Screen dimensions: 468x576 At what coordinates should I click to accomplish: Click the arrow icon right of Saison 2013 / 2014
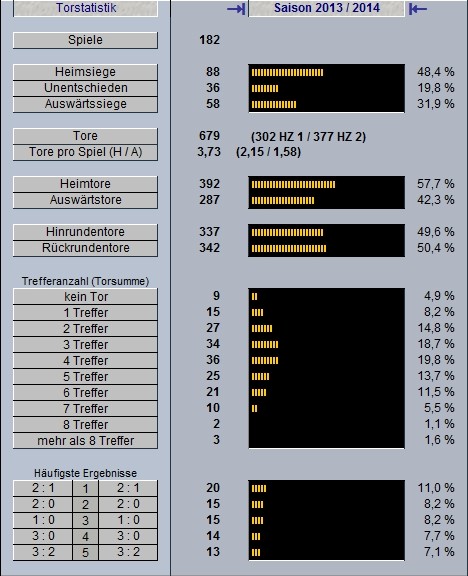pyautogui.click(x=418, y=8)
